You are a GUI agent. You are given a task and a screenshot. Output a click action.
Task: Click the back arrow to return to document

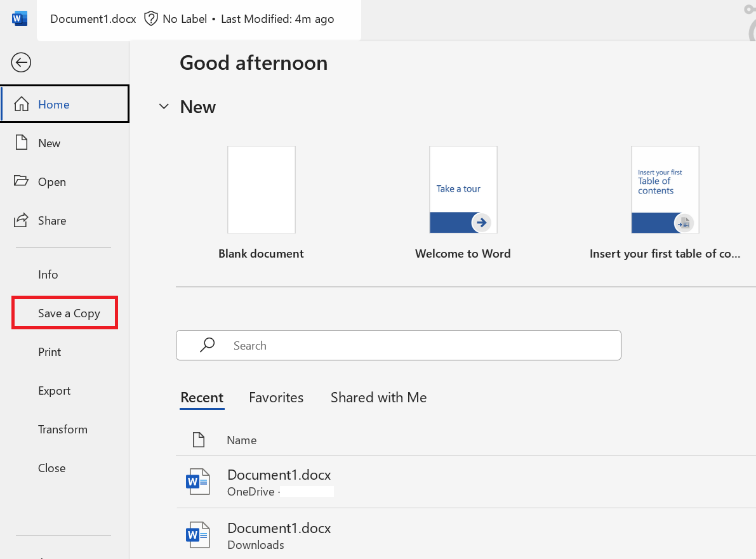pos(21,63)
